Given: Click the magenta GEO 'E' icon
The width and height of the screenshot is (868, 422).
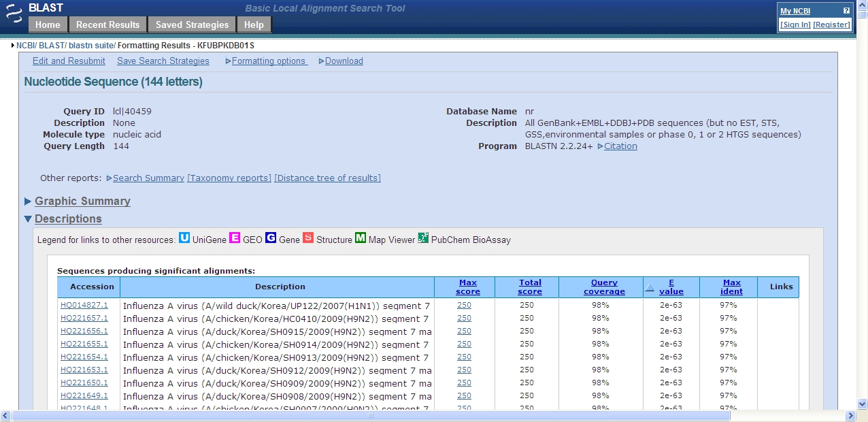Looking at the screenshot, I should pos(235,238).
